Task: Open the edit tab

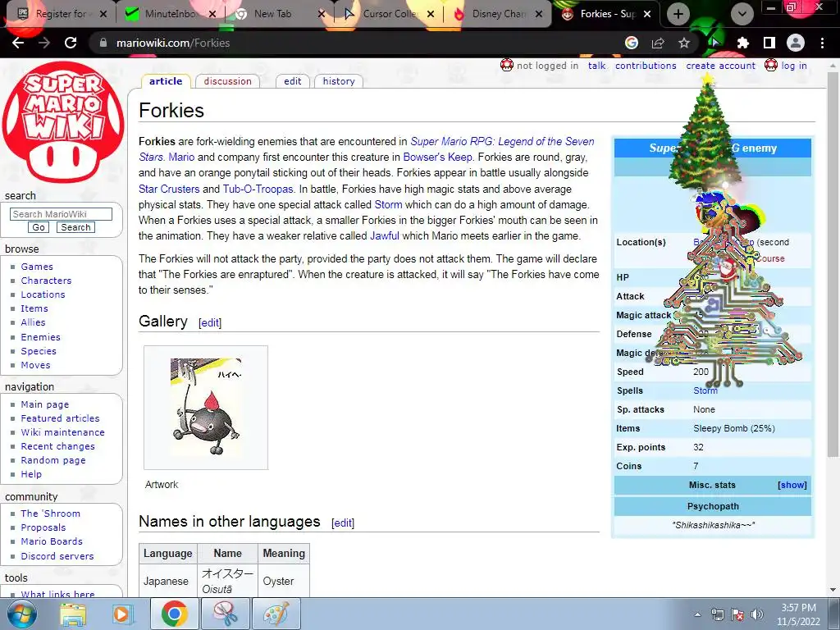Action: point(293,81)
